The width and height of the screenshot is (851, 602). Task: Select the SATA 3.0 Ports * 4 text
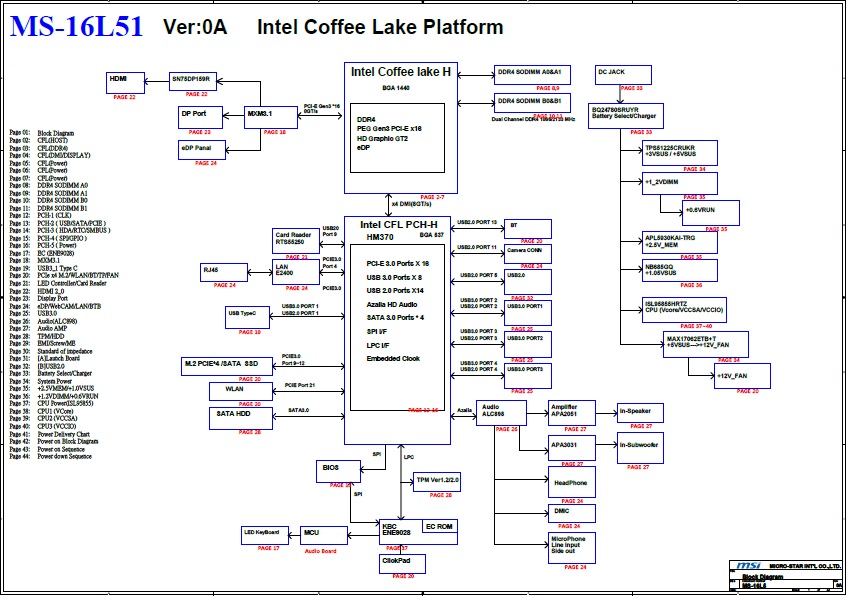click(x=395, y=318)
